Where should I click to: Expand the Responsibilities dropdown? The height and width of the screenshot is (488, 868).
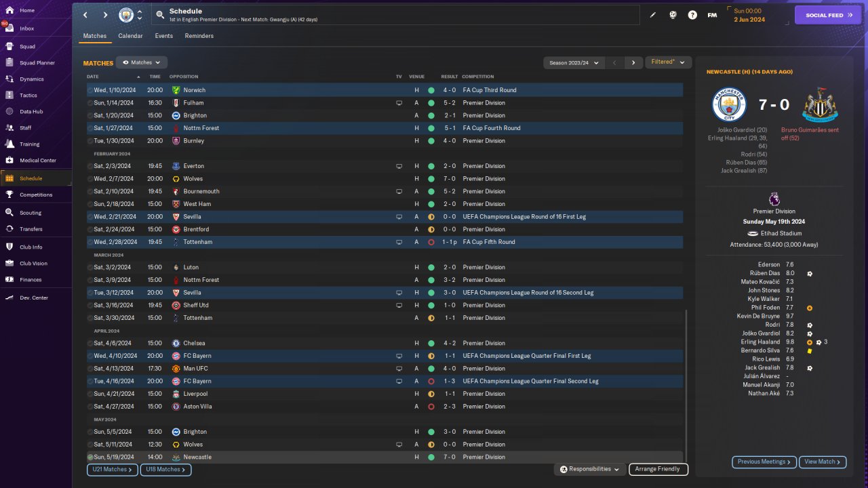[589, 469]
